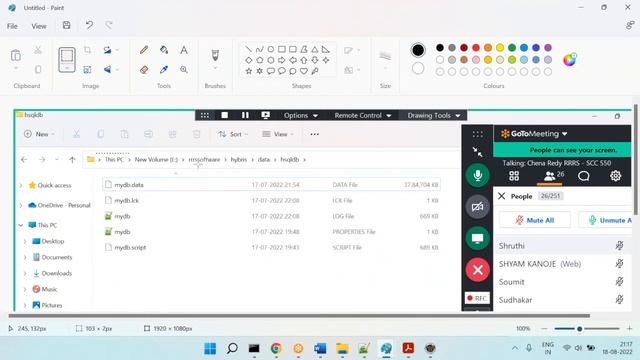The height and width of the screenshot is (360, 640).
Task: Adjust the Paint zoom slider
Action: click(x=579, y=329)
